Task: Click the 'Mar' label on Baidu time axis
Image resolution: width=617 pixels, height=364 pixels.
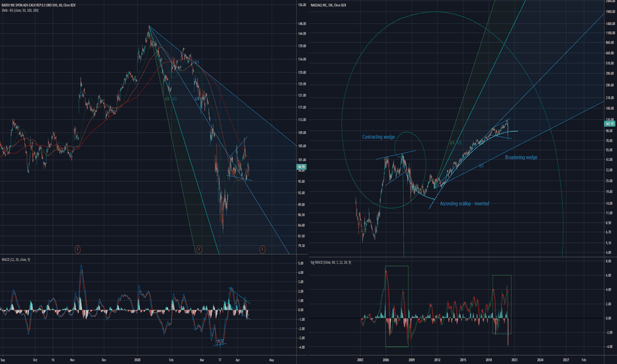Action: (x=201, y=359)
